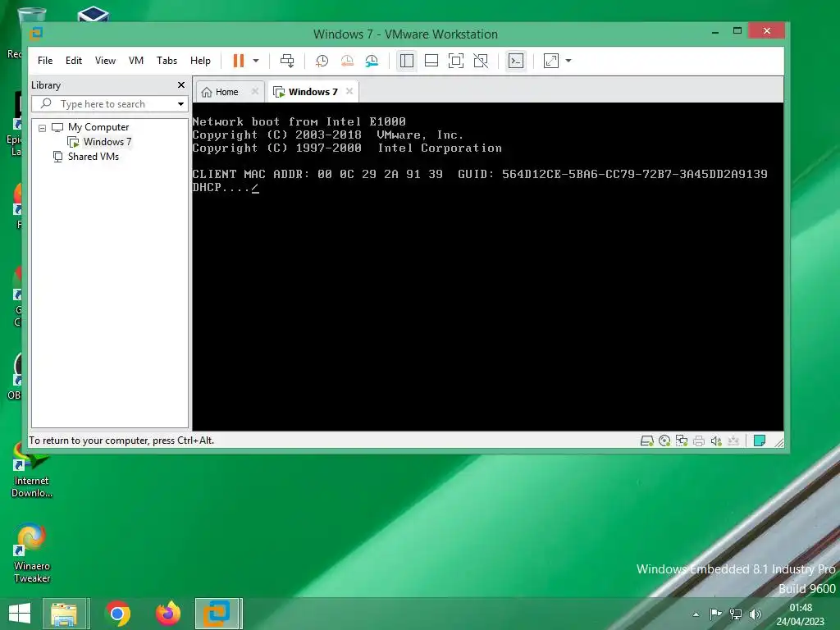Open the VM menu
This screenshot has width=840, height=630.
[x=136, y=61]
